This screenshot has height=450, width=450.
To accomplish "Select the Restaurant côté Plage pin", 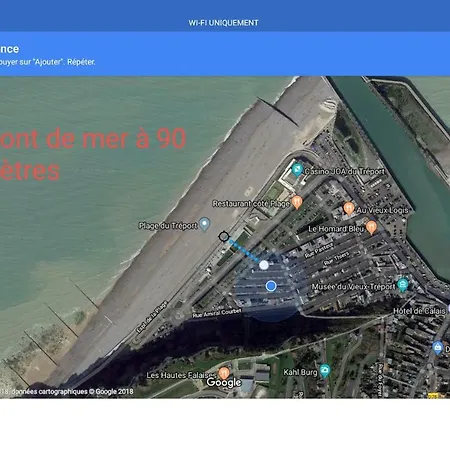I will pos(297,202).
